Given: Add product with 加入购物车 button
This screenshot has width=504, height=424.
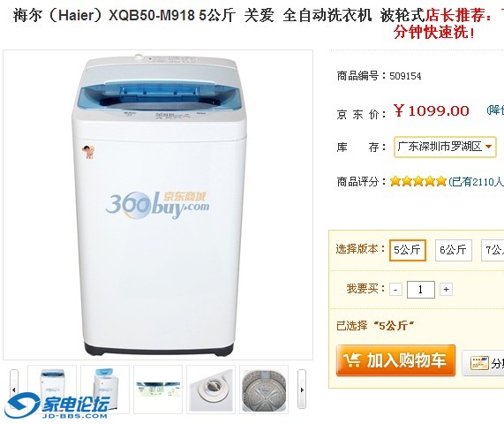Looking at the screenshot, I should click(x=395, y=360).
